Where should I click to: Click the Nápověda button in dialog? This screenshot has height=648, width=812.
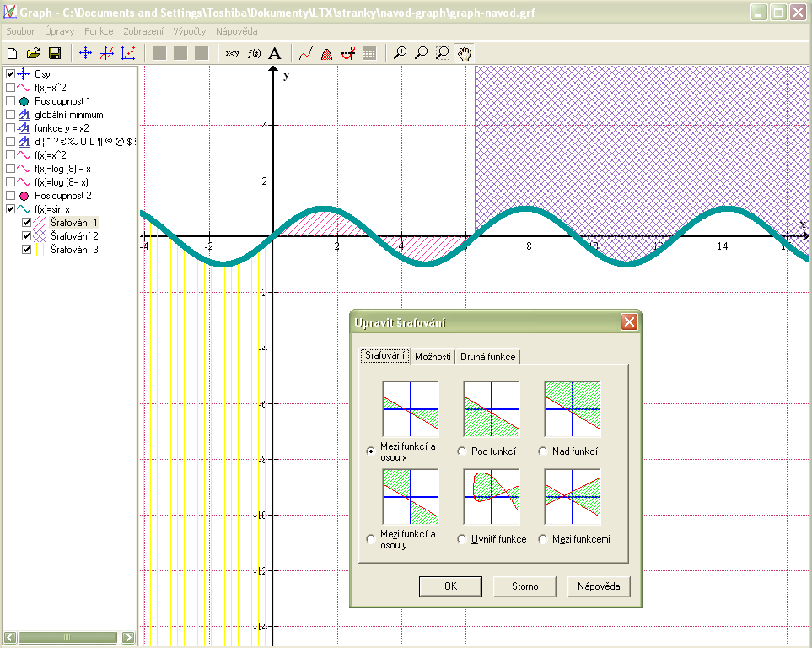[x=600, y=586]
